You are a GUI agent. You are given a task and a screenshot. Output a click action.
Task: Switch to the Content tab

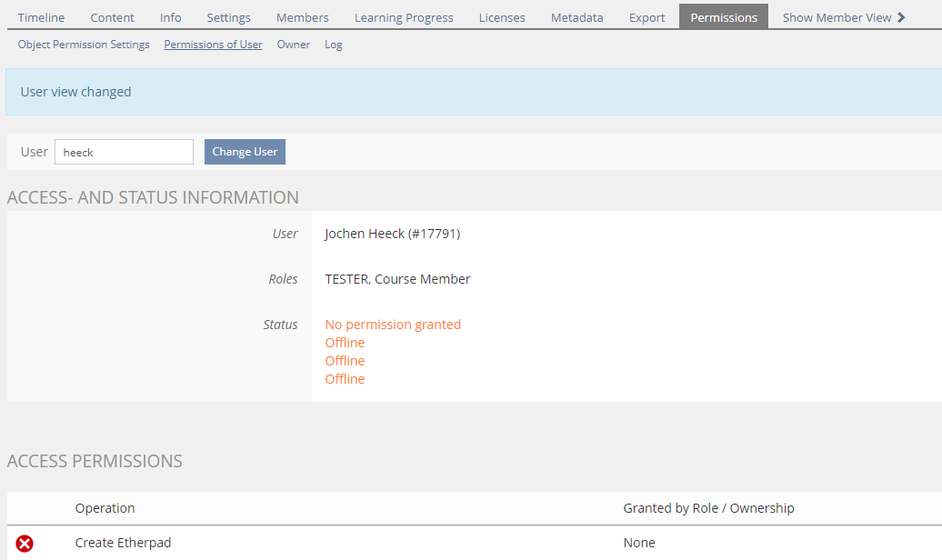pos(112,17)
